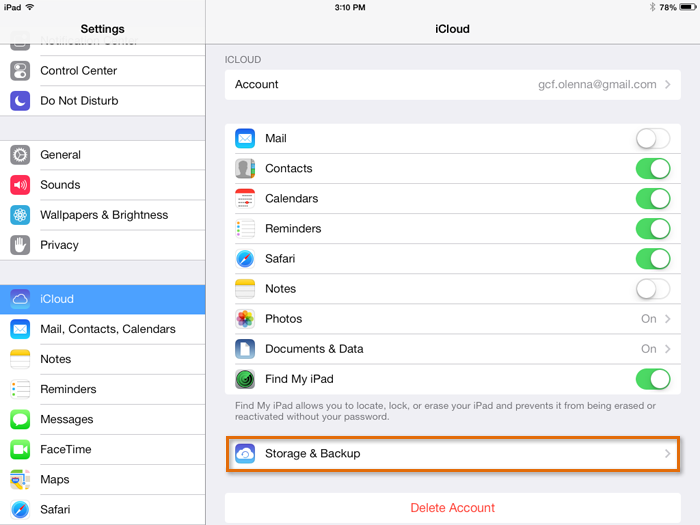The image size is (700, 525).
Task: Tap the Photos pinwheel icon
Action: (245, 319)
